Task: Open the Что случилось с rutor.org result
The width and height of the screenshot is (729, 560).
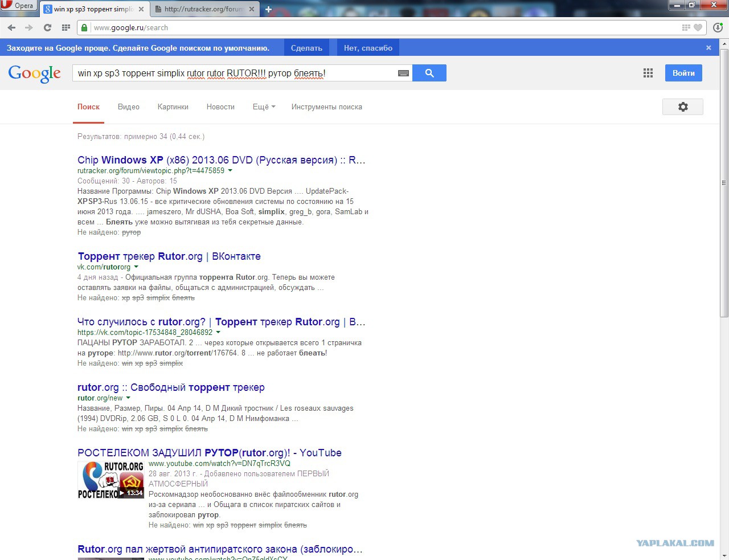Action: [222, 321]
